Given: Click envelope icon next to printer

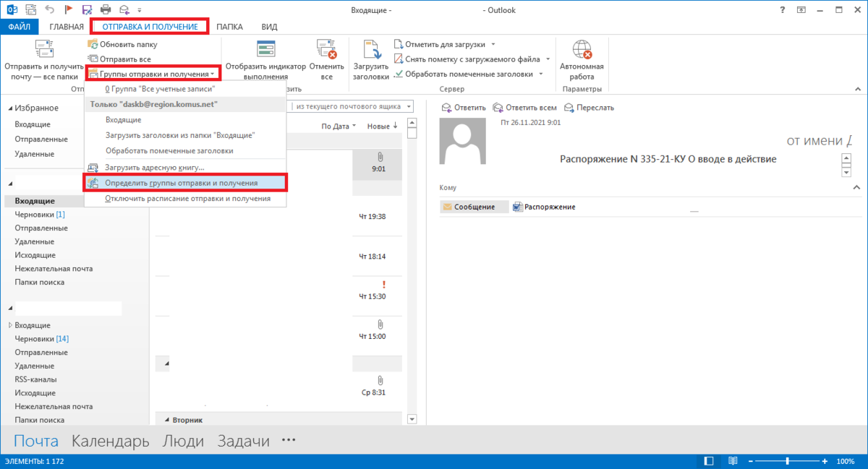Looking at the screenshot, I should pyautogui.click(x=124, y=10).
